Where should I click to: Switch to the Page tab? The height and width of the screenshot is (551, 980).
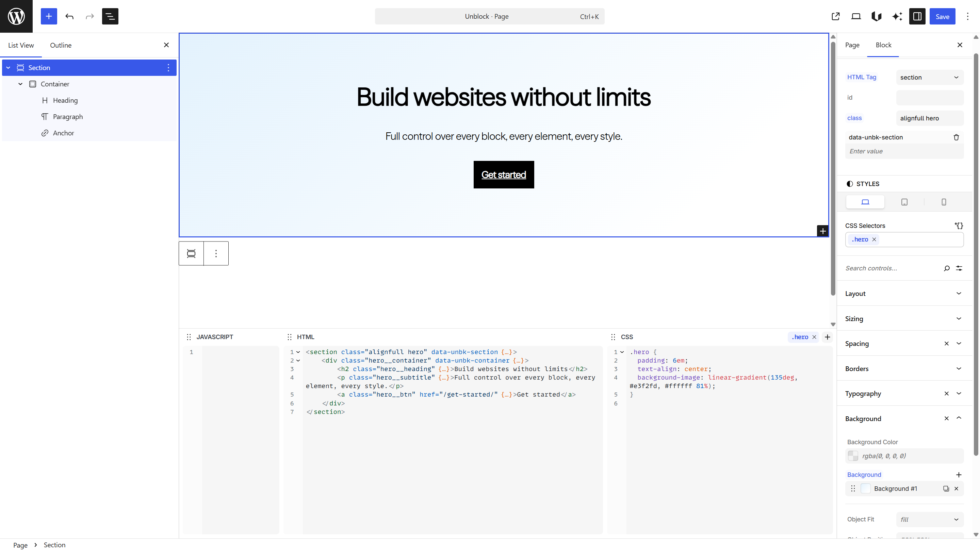coord(852,45)
